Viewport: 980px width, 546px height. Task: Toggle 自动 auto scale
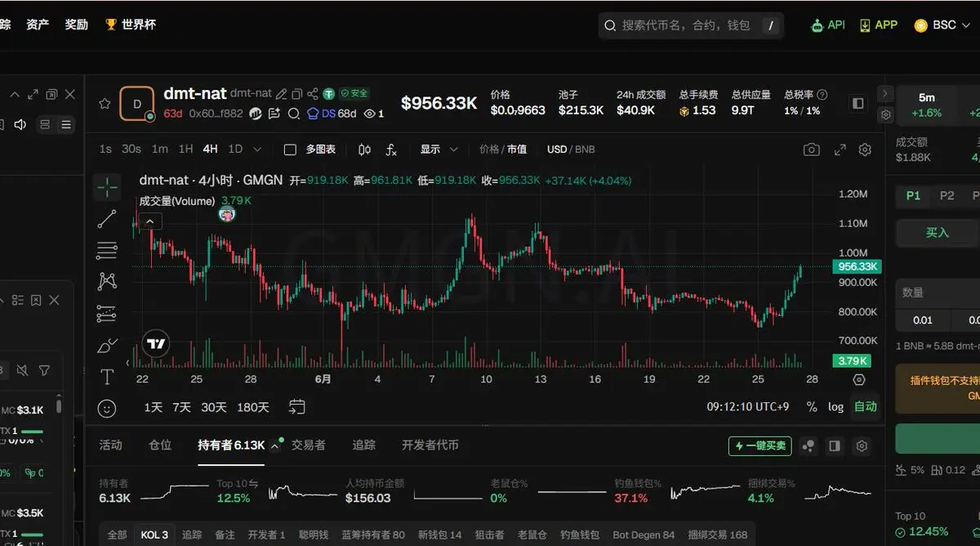click(x=866, y=406)
